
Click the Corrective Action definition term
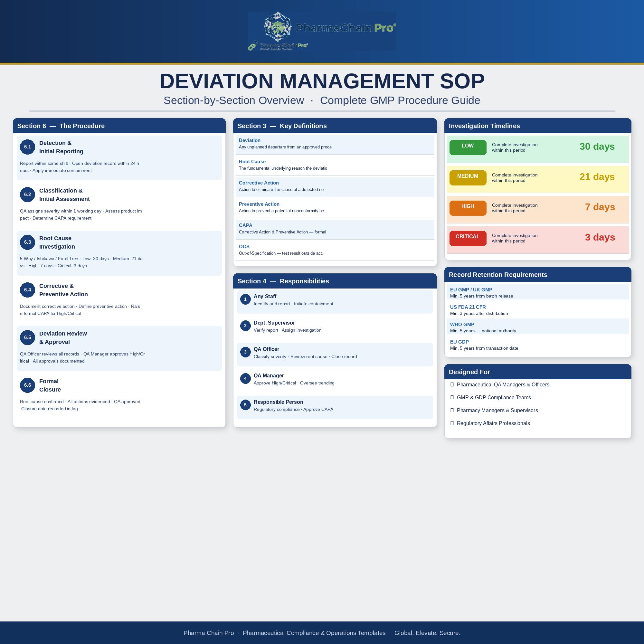pyautogui.click(x=259, y=183)
